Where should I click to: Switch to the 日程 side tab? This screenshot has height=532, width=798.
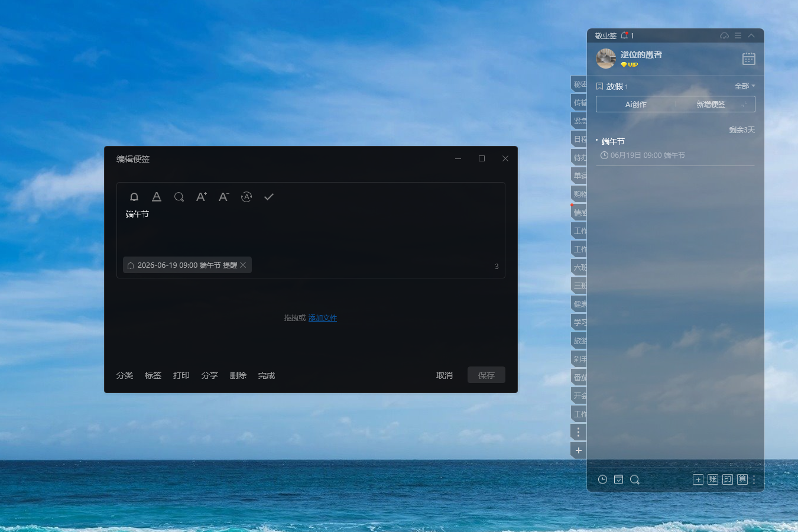[579, 140]
